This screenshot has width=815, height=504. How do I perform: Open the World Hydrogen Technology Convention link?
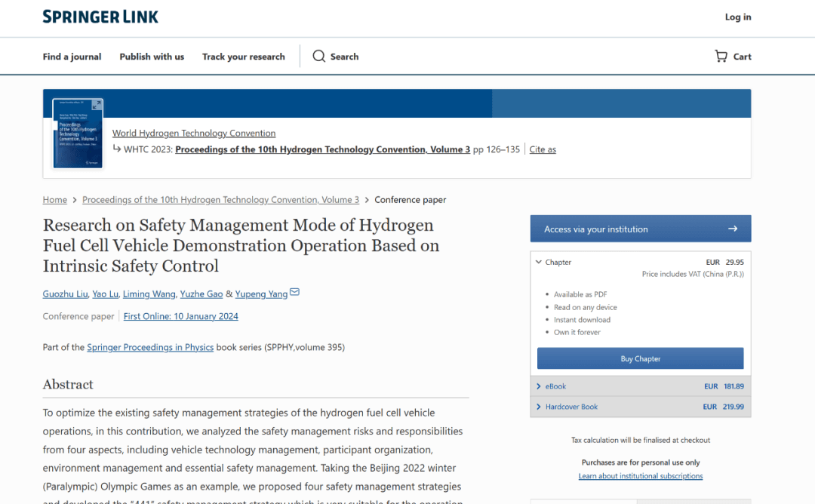(x=194, y=134)
